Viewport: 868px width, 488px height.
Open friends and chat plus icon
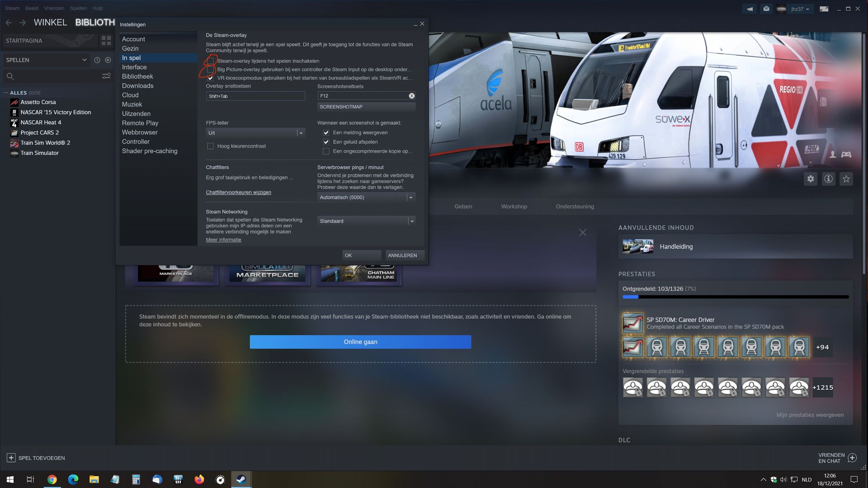852,458
